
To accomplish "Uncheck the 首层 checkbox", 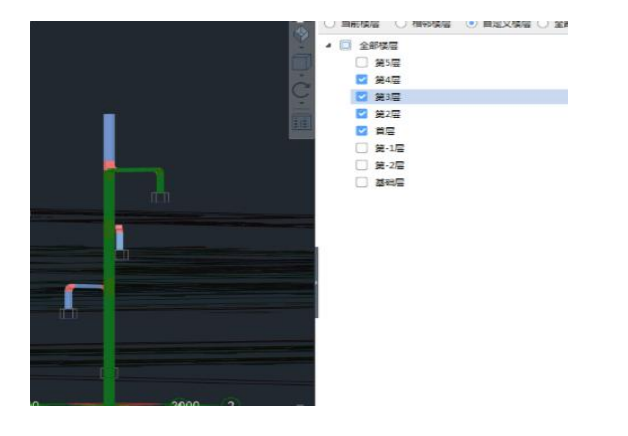I will pos(361,131).
